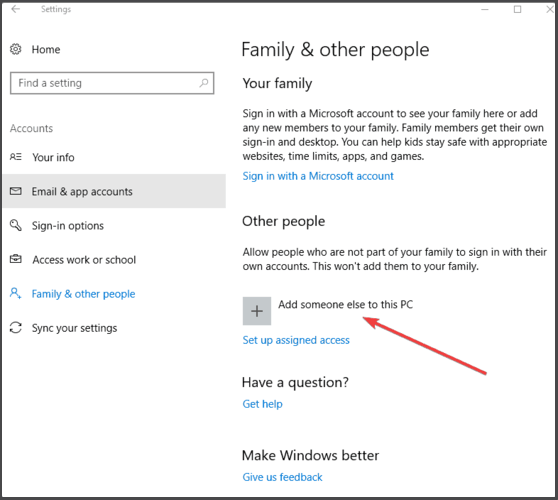558x500 pixels.
Task: Click the Your info person icon
Action: [15, 157]
